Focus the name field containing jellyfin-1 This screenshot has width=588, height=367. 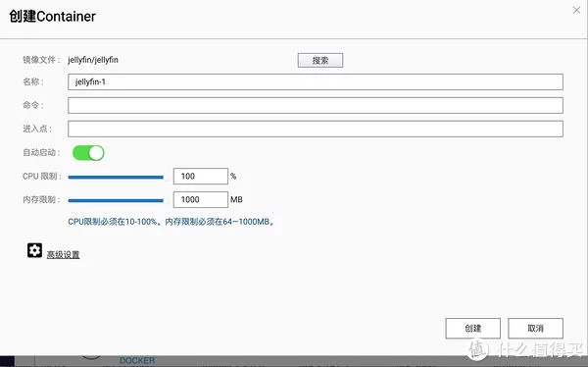pos(316,81)
